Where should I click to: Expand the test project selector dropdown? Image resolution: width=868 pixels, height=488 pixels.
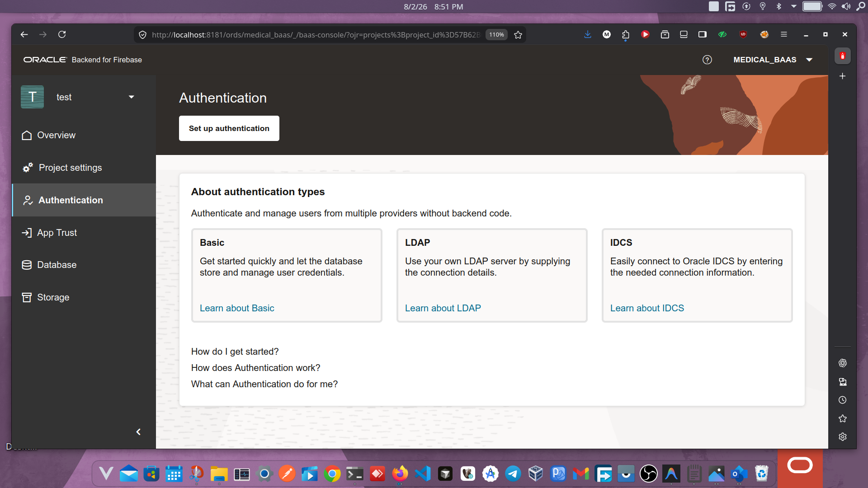pyautogui.click(x=131, y=97)
